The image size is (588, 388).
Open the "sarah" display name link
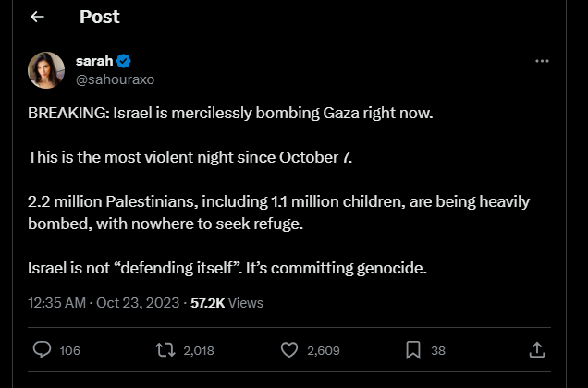[93, 61]
